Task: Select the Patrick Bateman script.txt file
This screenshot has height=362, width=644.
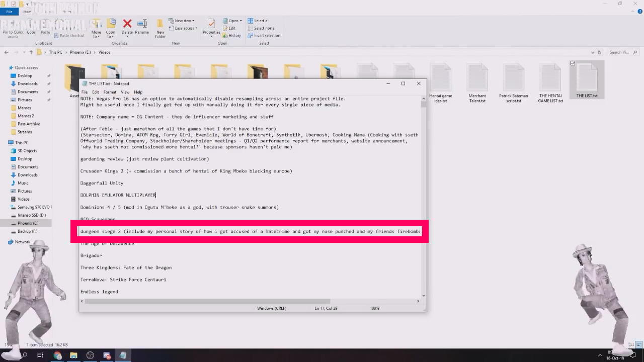Action: coord(514,83)
